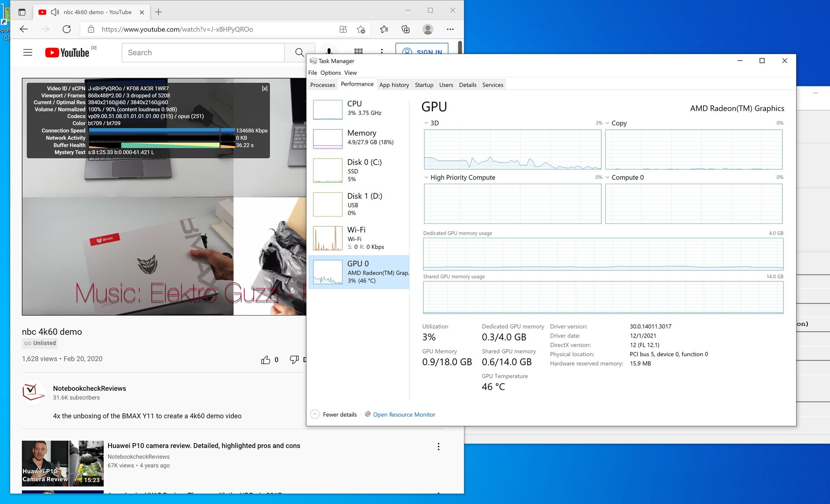Image resolution: width=830 pixels, height=504 pixels.
Task: Open the File menu in Task Manager
Action: tap(313, 73)
